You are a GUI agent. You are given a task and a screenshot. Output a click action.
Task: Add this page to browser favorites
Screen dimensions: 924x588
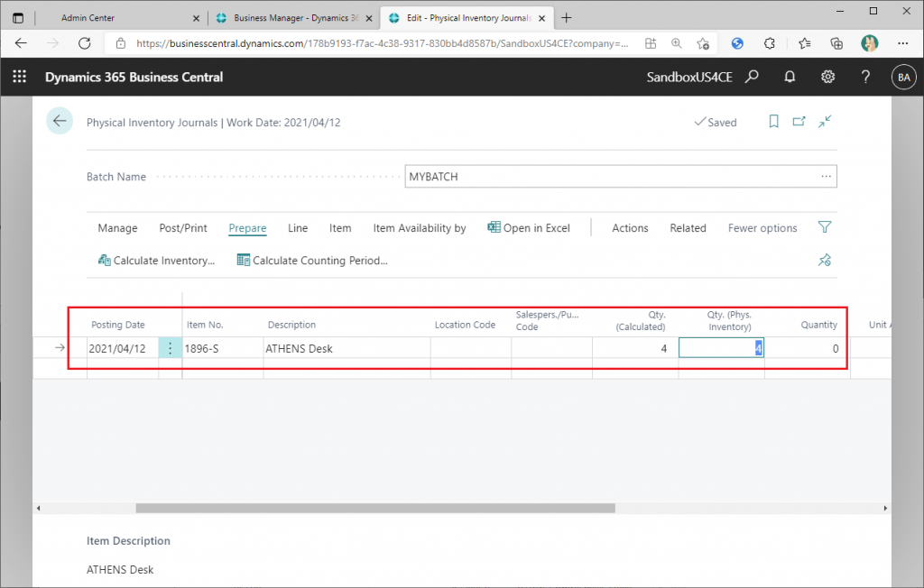[702, 43]
